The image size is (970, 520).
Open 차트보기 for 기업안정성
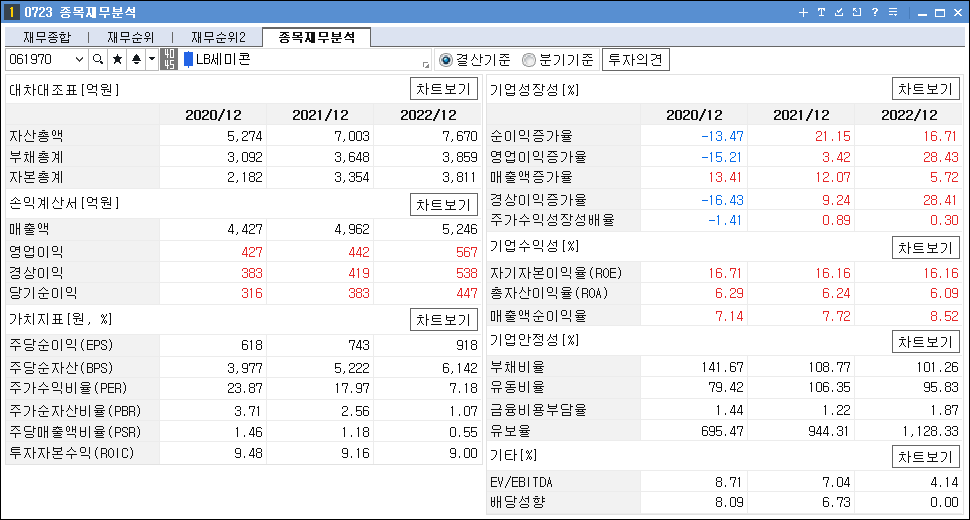coord(925,342)
